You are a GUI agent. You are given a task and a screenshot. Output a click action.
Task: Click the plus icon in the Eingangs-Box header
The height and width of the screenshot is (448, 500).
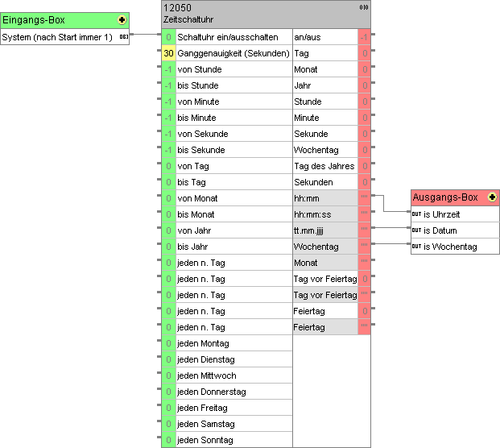(x=122, y=20)
